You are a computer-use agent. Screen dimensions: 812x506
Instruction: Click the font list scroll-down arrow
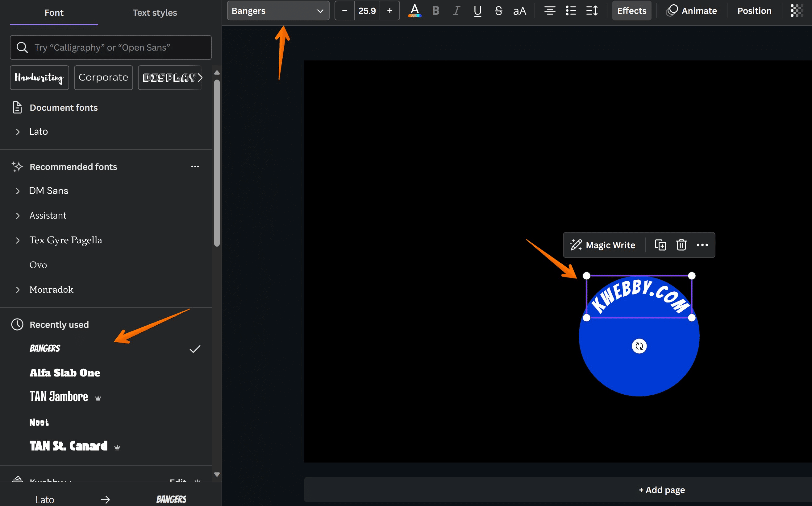pos(217,474)
